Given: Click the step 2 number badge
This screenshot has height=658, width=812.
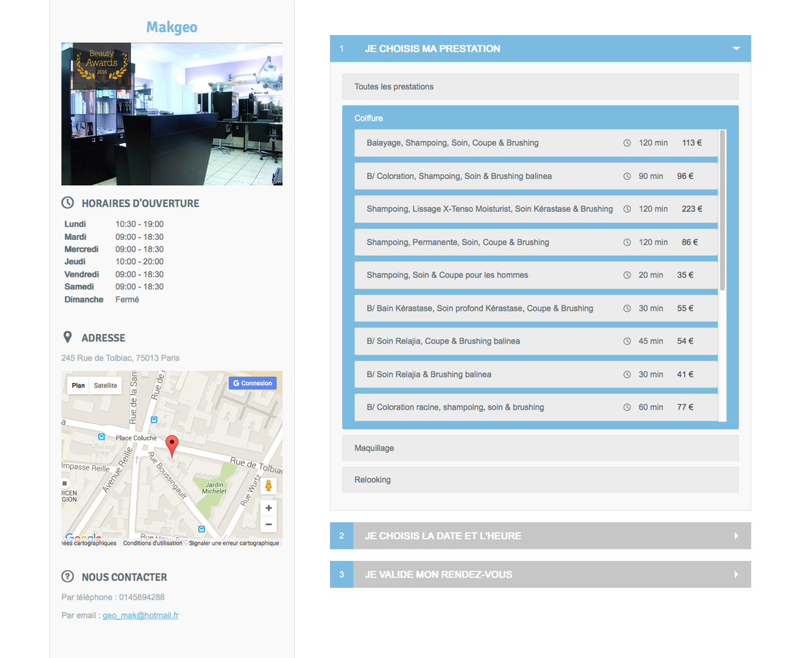Looking at the screenshot, I should pyautogui.click(x=342, y=536).
